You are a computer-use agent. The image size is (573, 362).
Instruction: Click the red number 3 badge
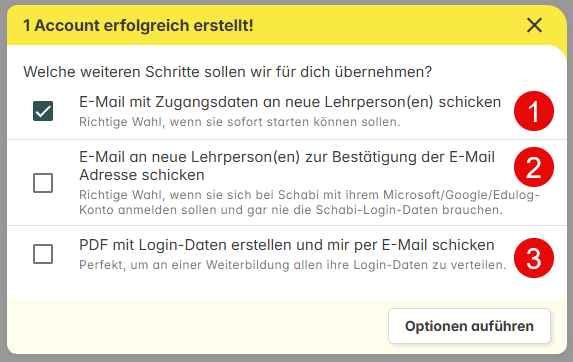point(534,258)
